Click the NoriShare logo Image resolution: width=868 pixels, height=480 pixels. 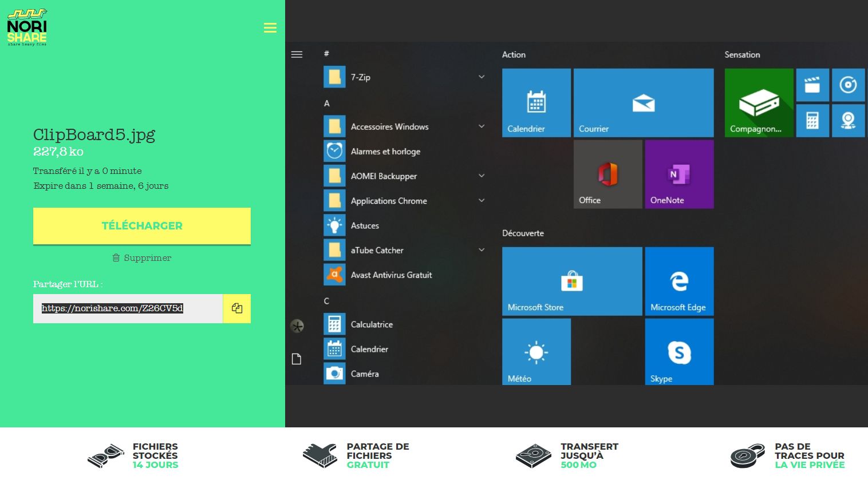(x=27, y=27)
